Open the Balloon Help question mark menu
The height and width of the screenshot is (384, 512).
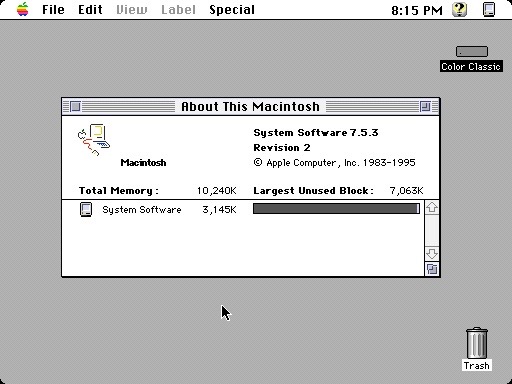[459, 9]
